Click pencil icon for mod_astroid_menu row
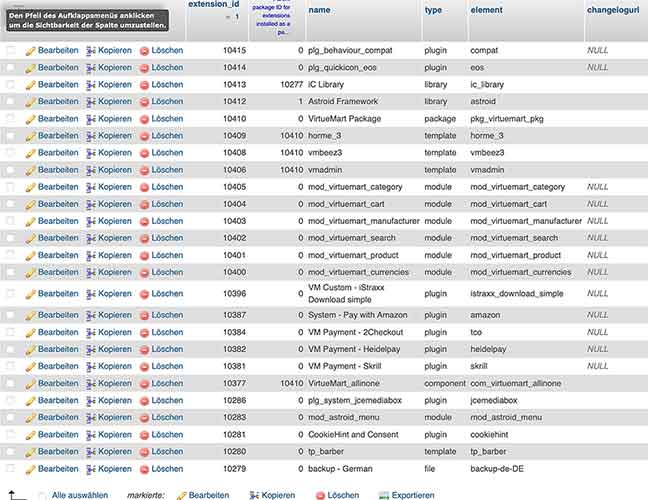The width and height of the screenshot is (648, 500). coord(30,418)
